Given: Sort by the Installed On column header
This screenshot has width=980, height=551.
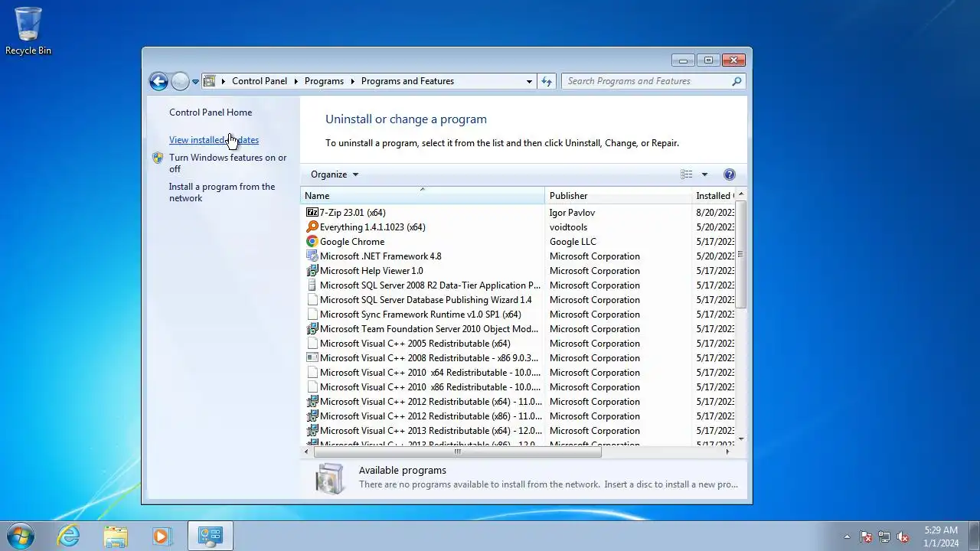Looking at the screenshot, I should click(714, 195).
